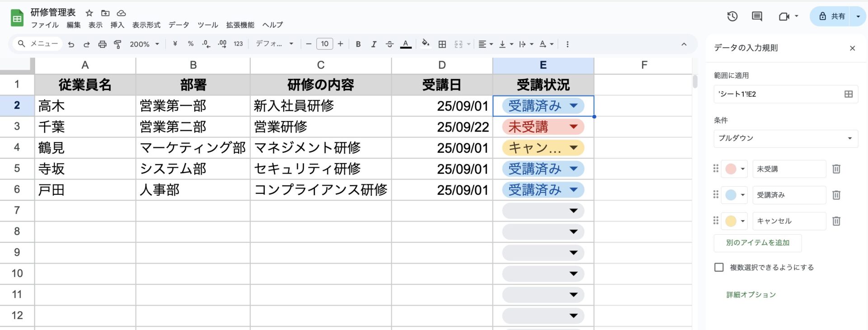Open color swatch for キャンセル item

(734, 221)
